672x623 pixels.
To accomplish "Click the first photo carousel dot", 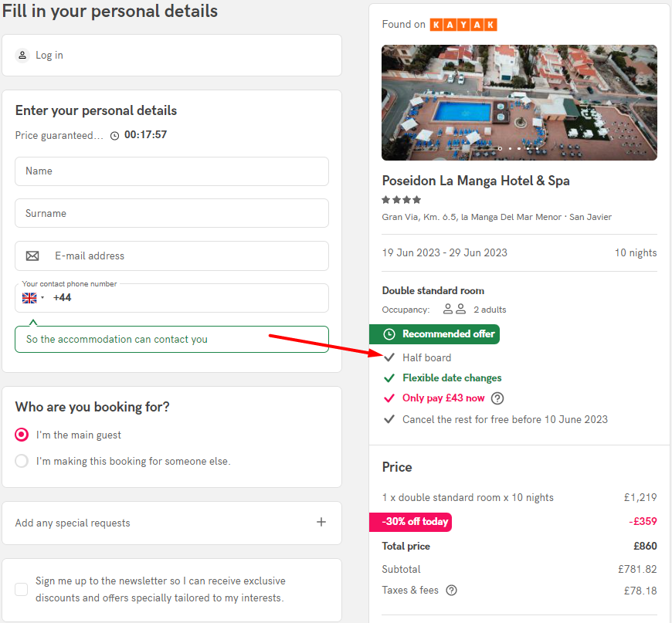I will [501, 149].
